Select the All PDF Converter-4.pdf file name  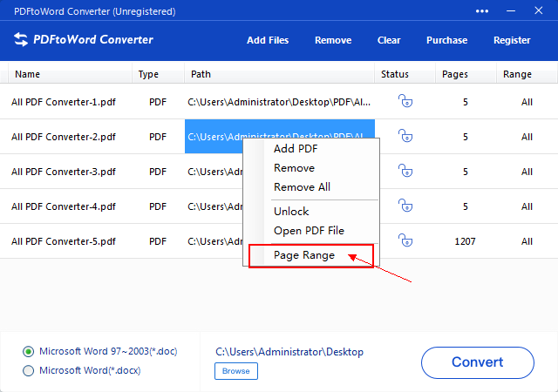(64, 207)
